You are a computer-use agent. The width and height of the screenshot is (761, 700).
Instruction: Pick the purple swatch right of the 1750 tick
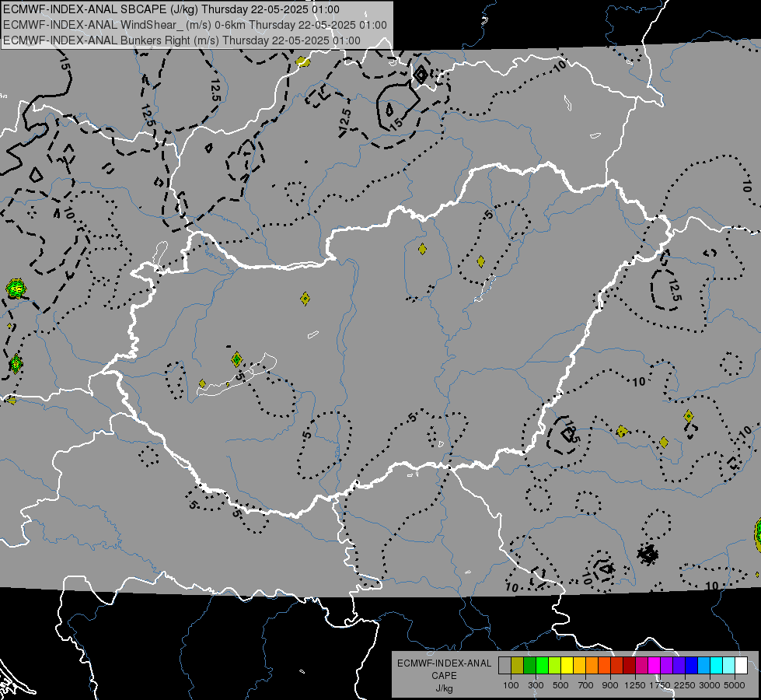(x=667, y=666)
